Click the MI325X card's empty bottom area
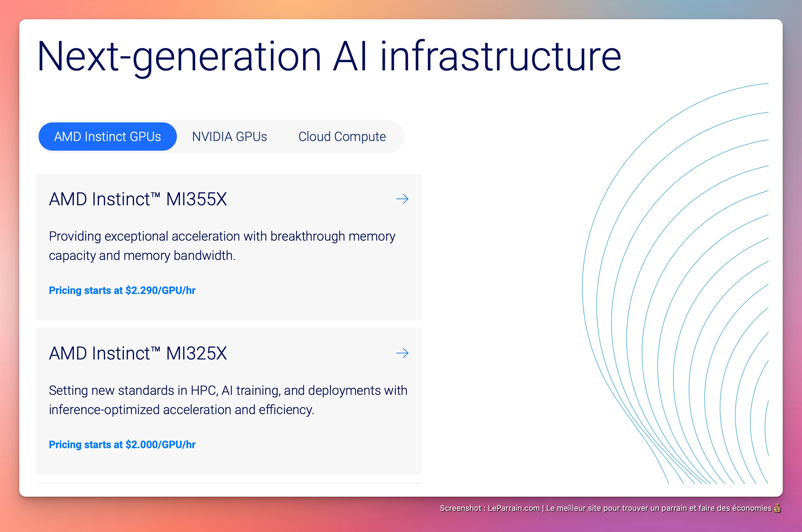Image resolution: width=802 pixels, height=532 pixels. [229, 463]
